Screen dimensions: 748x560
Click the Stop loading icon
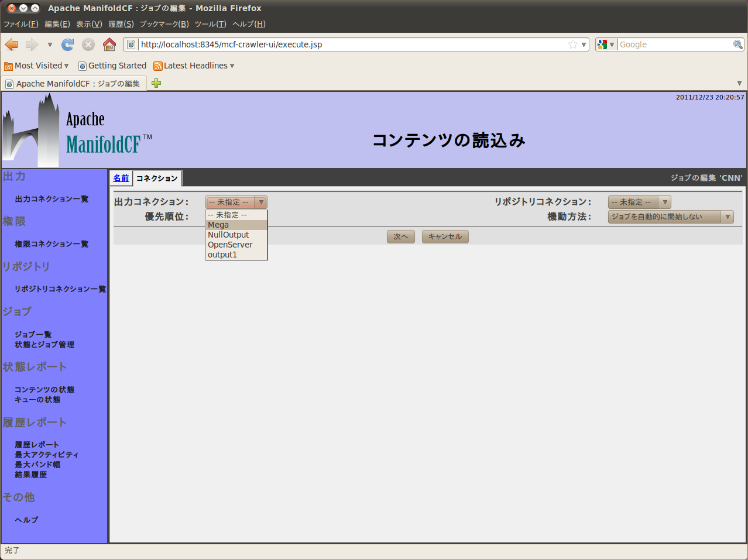point(88,44)
